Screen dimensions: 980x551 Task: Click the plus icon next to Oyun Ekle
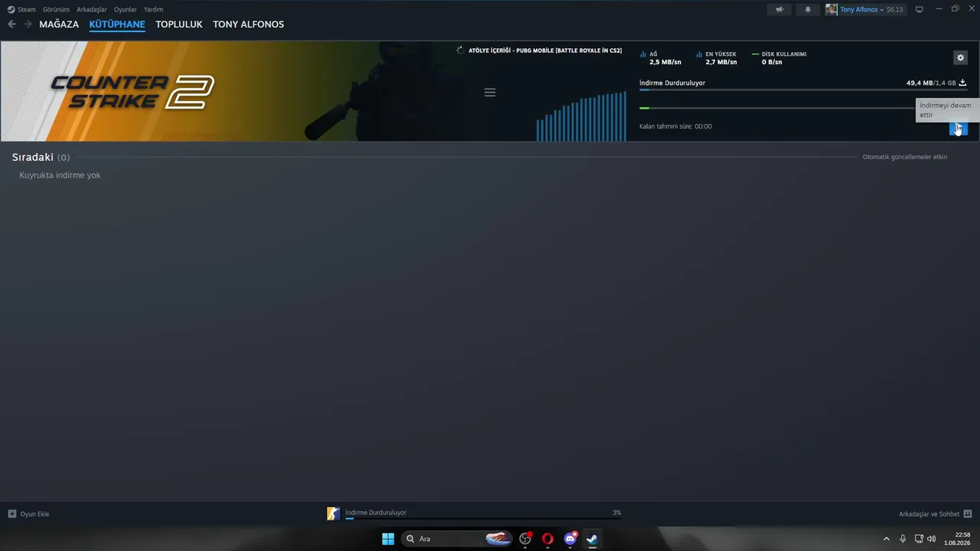pyautogui.click(x=12, y=514)
